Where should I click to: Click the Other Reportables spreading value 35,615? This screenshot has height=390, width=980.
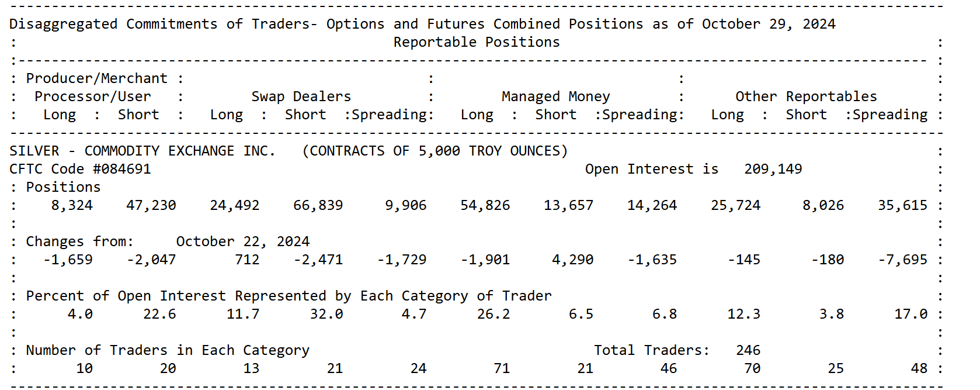pyautogui.click(x=902, y=205)
